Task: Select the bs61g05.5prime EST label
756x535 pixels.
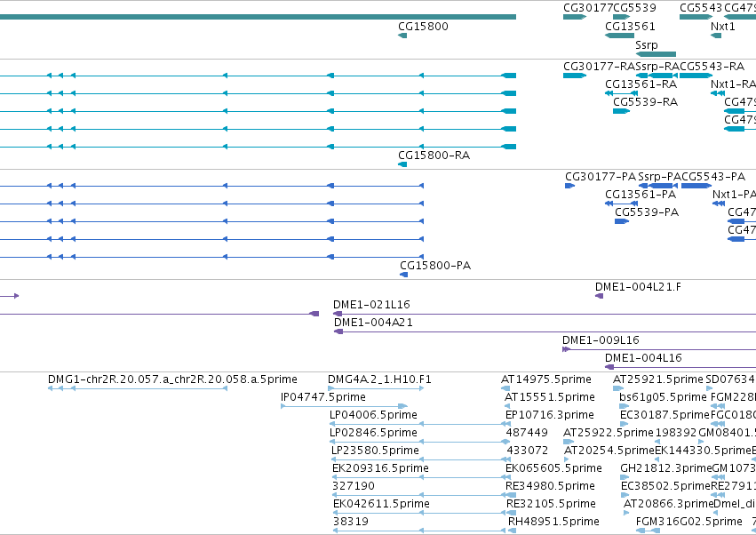Action: [663, 397]
